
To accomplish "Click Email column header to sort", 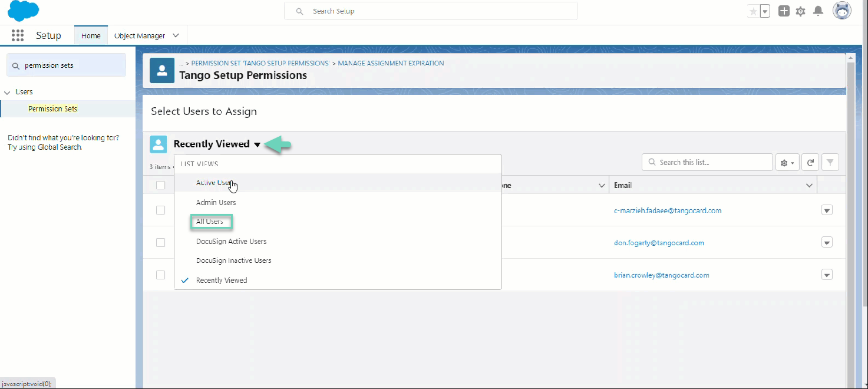I will point(623,186).
